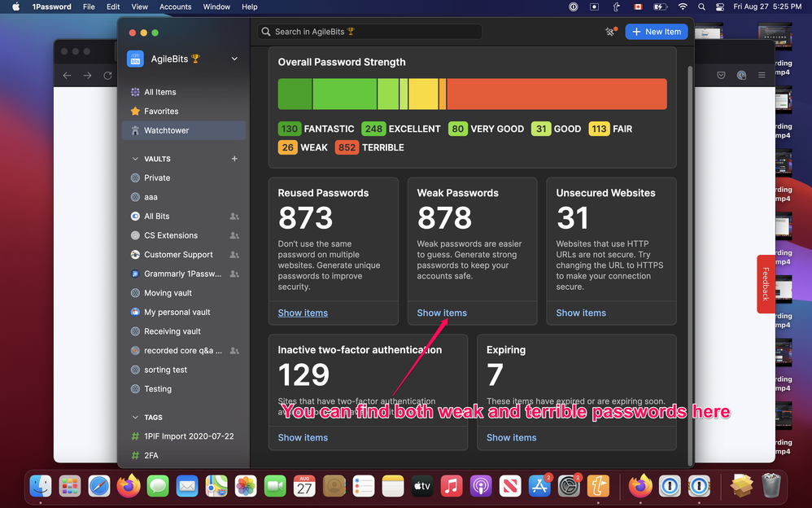
Task: Click the Watchtower notification icon beside New Item
Action: [611, 32]
